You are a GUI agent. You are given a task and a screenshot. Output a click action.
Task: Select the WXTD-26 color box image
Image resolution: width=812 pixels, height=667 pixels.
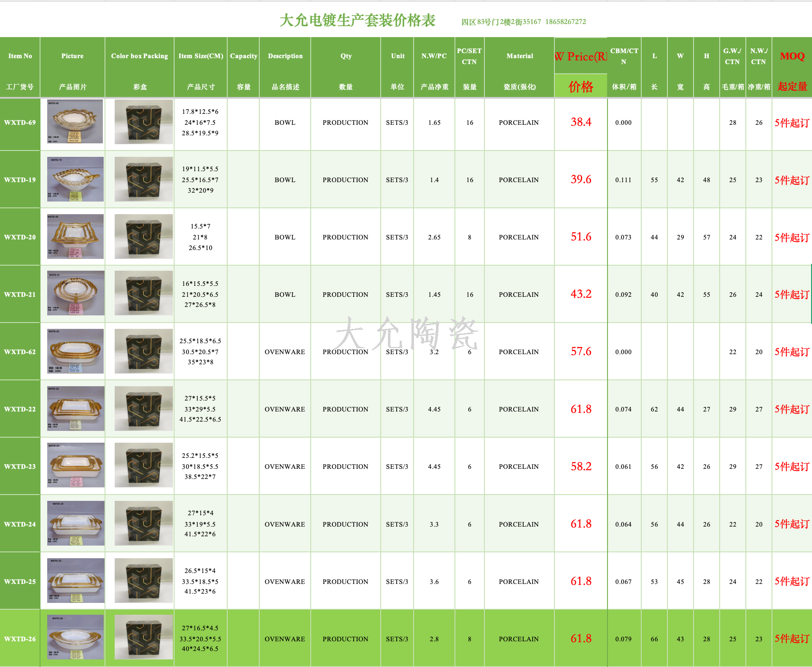click(x=143, y=637)
